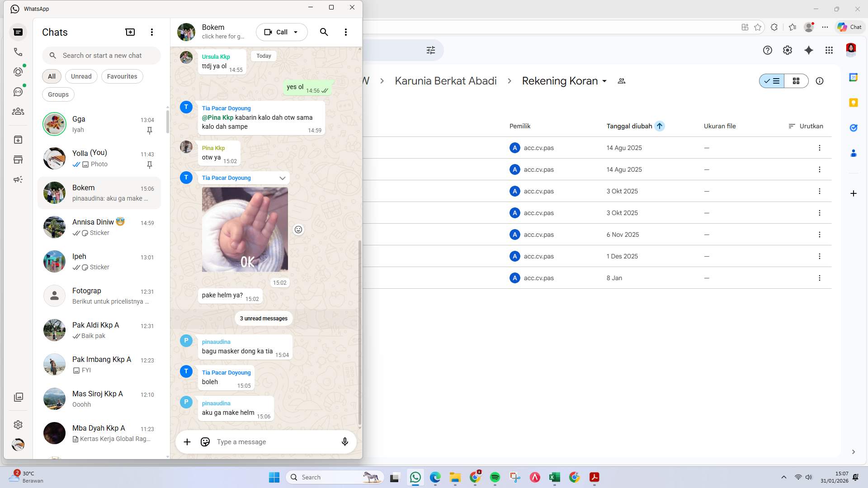Open archived chats
This screenshot has height=488, width=868.
coord(18,140)
